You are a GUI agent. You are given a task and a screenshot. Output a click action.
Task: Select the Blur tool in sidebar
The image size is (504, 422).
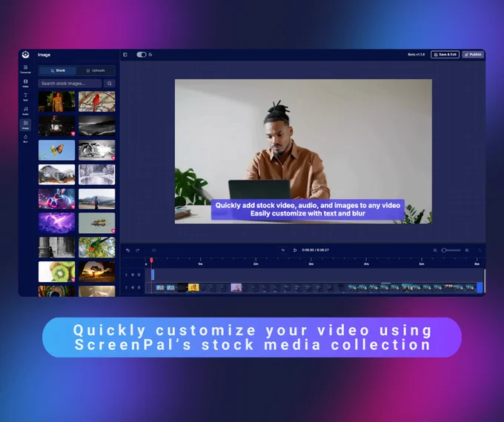[x=25, y=138]
